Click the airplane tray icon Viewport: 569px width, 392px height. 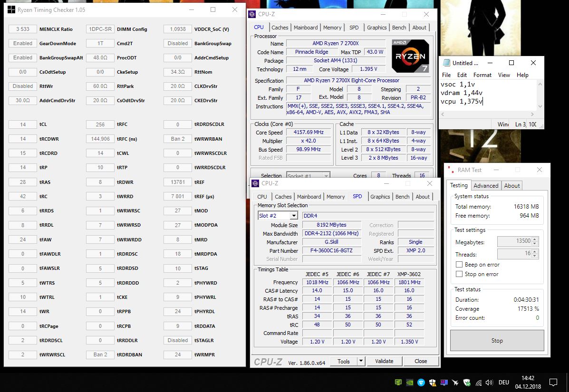coord(455,382)
